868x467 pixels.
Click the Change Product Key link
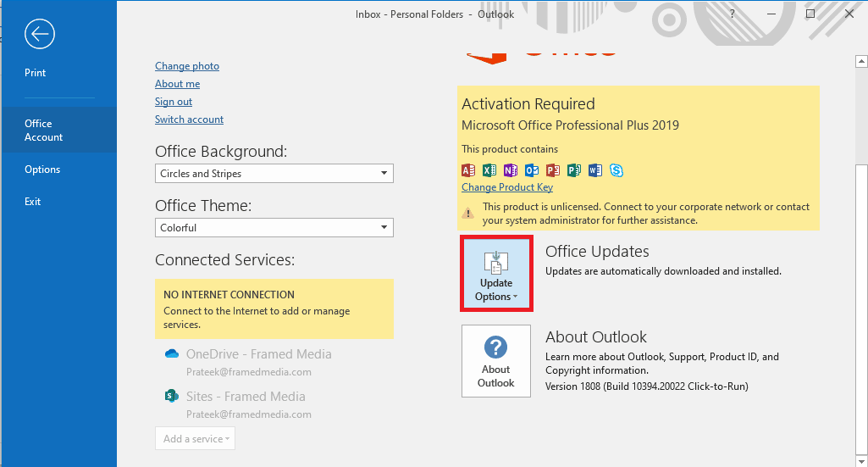click(x=507, y=187)
